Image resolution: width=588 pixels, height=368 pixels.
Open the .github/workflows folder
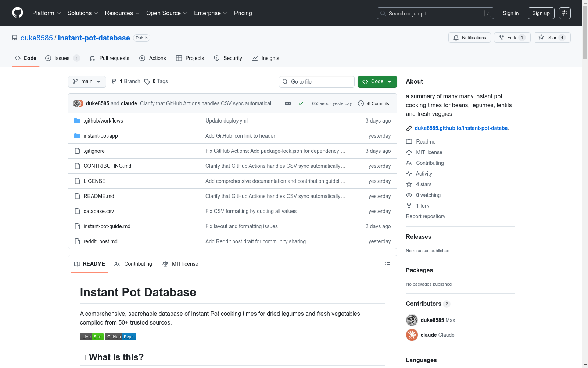(x=103, y=121)
